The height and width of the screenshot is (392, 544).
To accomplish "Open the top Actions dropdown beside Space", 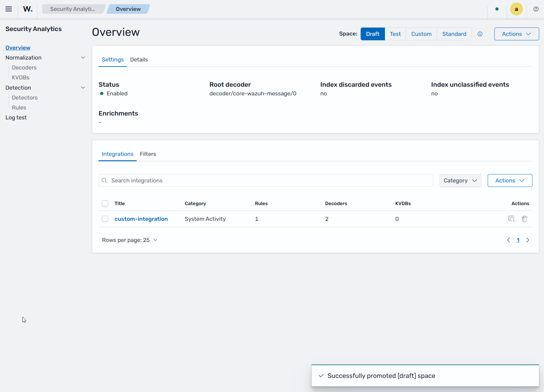I will [x=516, y=34].
